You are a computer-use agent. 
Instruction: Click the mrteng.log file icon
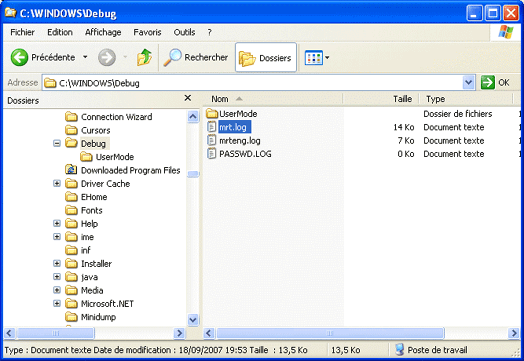point(212,140)
